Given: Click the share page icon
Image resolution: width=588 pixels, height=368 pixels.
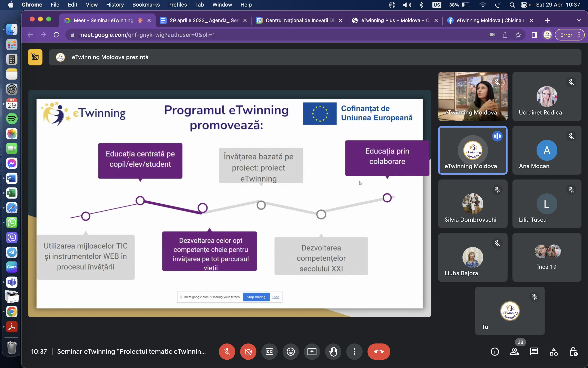Looking at the screenshot, I should tap(505, 35).
